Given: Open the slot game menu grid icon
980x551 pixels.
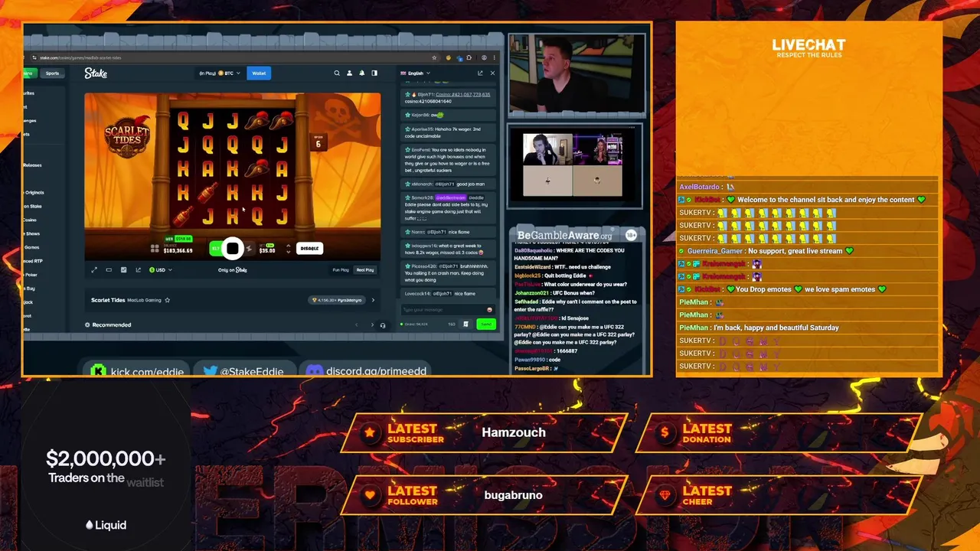Looking at the screenshot, I should tap(155, 249).
